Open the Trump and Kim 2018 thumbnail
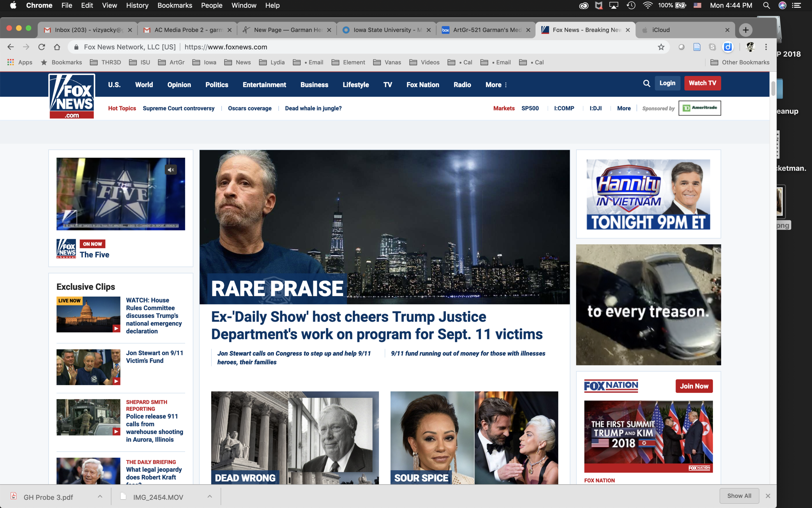 click(x=648, y=436)
